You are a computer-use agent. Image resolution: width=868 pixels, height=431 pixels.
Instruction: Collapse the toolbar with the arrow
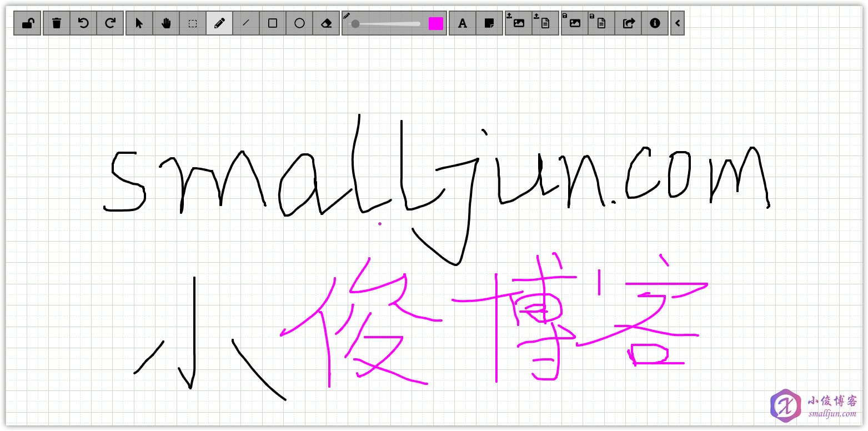(678, 23)
